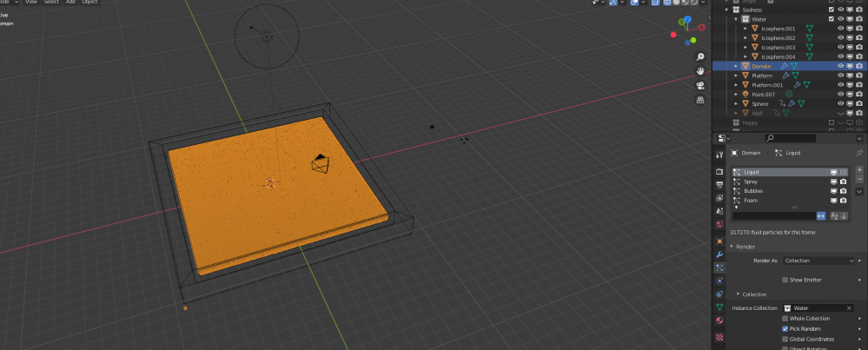Image resolution: width=868 pixels, height=350 pixels.
Task: Open Texture properties checker tab
Action: pyautogui.click(x=719, y=337)
